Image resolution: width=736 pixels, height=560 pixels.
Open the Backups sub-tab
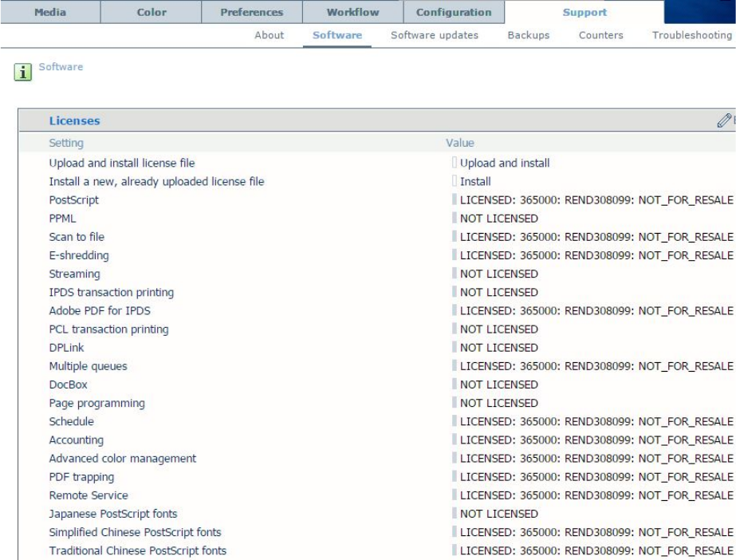click(x=528, y=35)
